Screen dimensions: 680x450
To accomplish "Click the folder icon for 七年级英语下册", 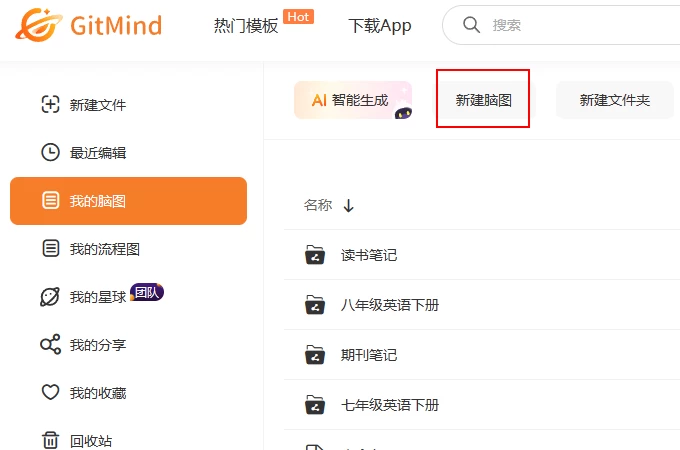I will [x=315, y=405].
